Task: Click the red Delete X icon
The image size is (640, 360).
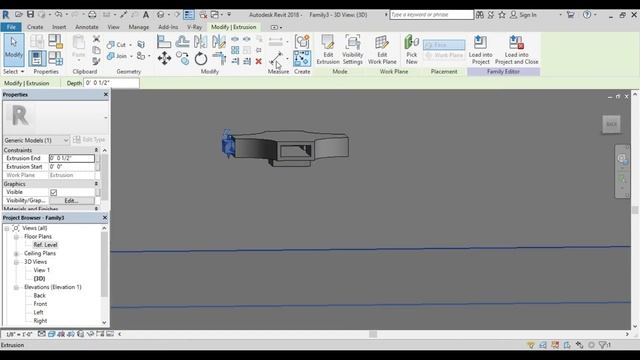Action: coord(258,61)
